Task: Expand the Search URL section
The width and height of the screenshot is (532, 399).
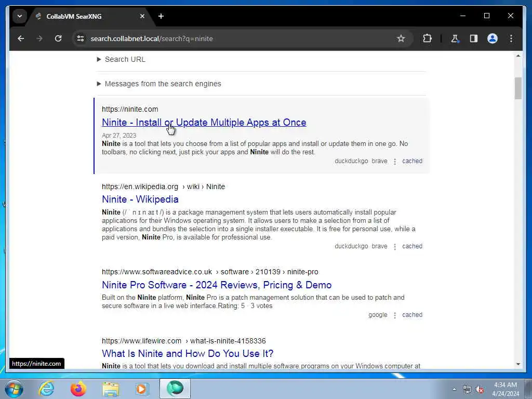Action: pyautogui.click(x=121, y=59)
